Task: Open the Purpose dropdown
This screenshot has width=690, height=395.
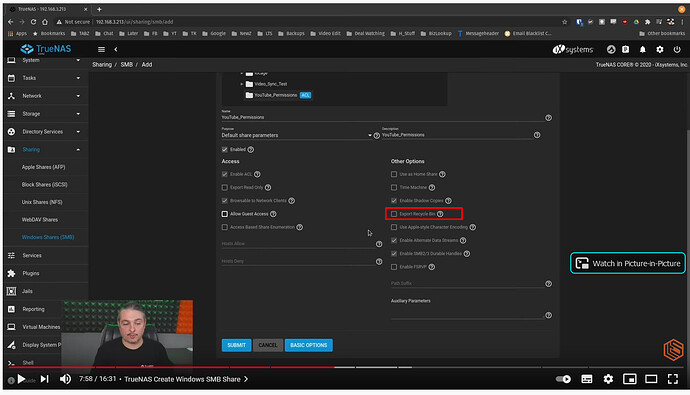Action: tap(297, 135)
